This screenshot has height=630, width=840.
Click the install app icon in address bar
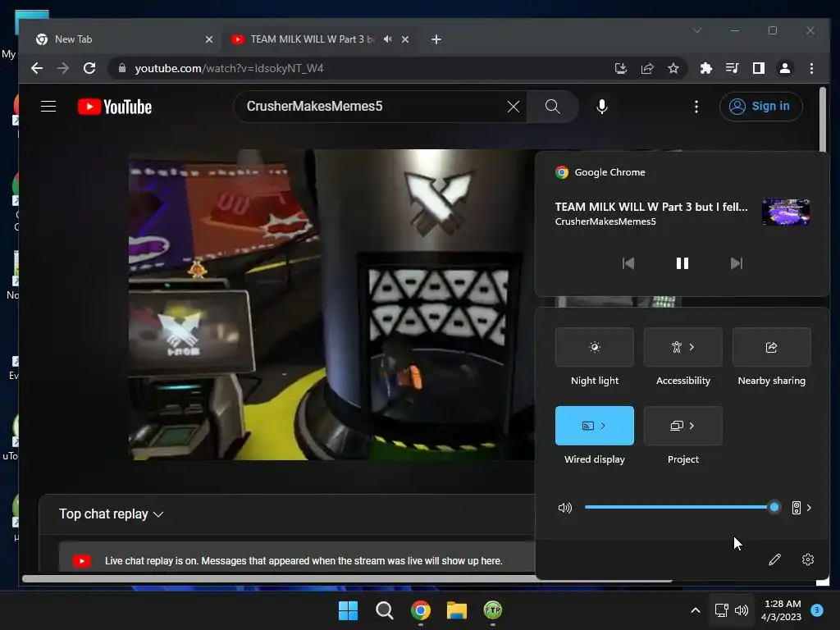[x=621, y=68]
